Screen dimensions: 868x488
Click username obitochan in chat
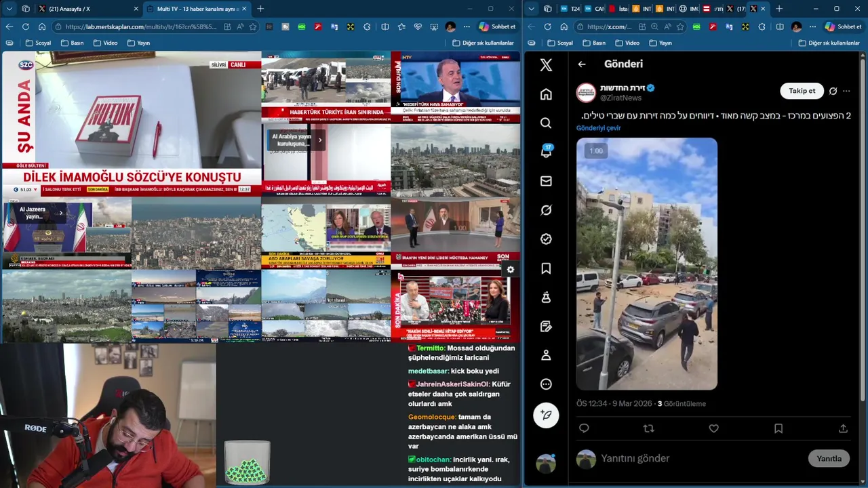click(434, 460)
